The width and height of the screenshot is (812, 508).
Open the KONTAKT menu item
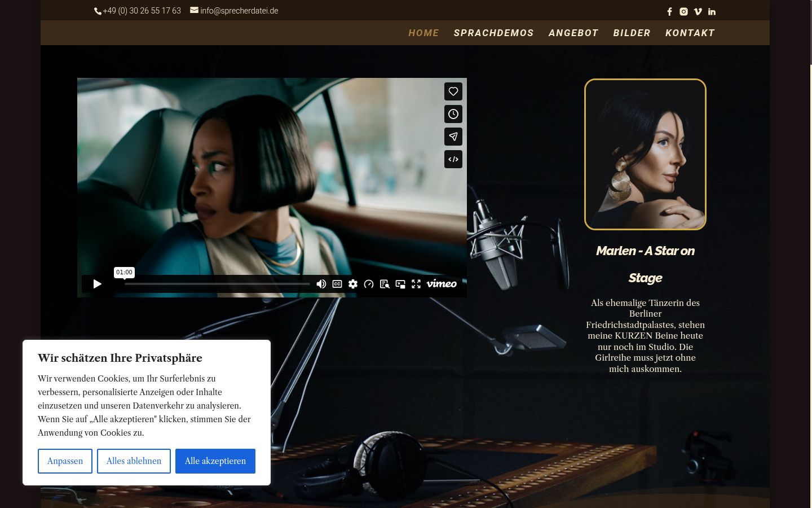point(690,33)
